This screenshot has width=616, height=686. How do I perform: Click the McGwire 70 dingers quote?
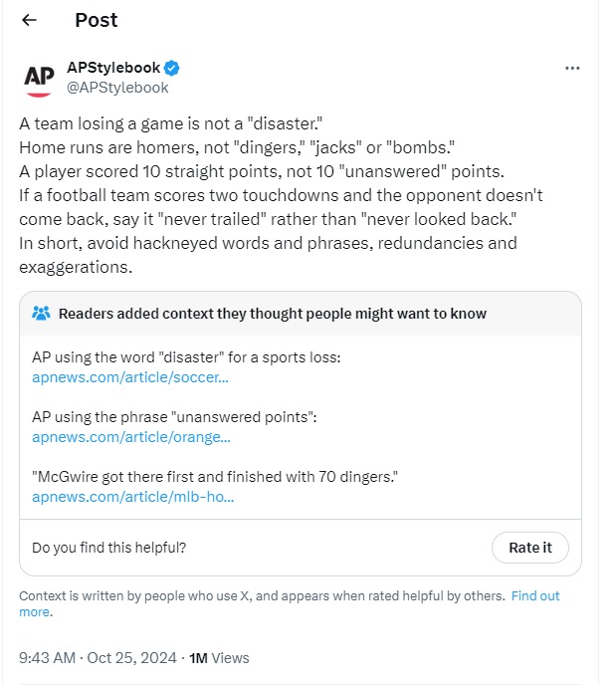tap(214, 478)
